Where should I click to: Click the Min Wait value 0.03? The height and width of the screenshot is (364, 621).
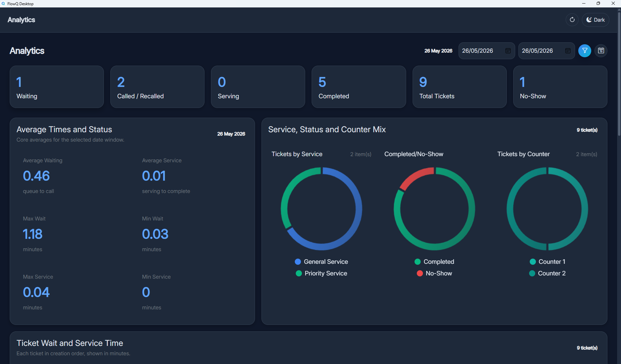pos(155,234)
